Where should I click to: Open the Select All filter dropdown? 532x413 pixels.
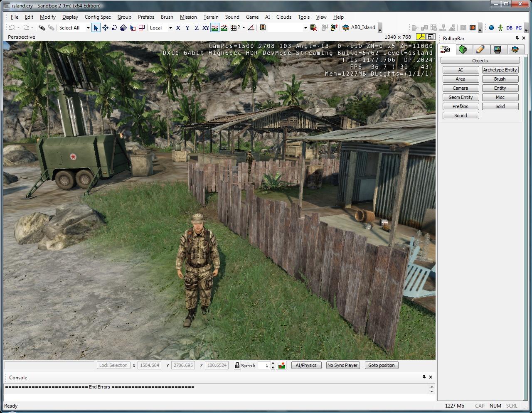88,28
